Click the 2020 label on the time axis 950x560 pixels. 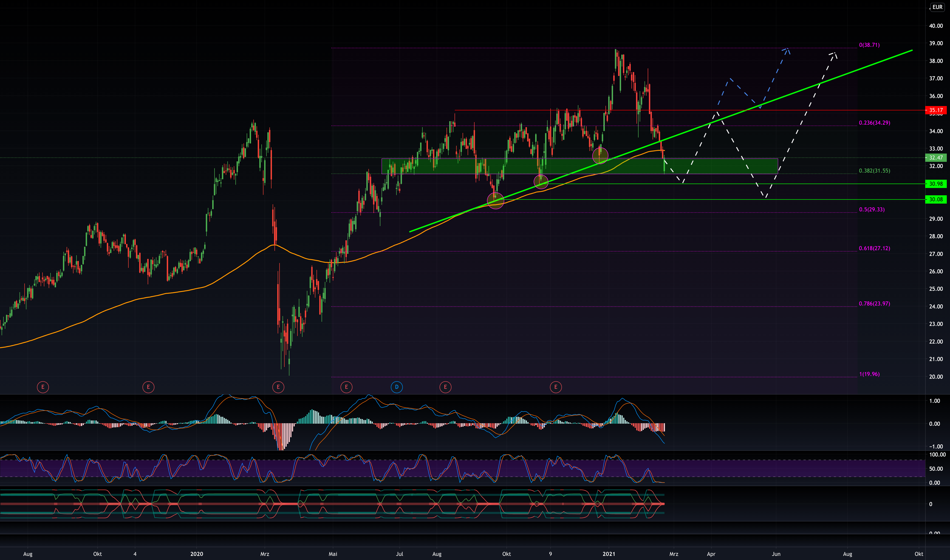[196, 554]
